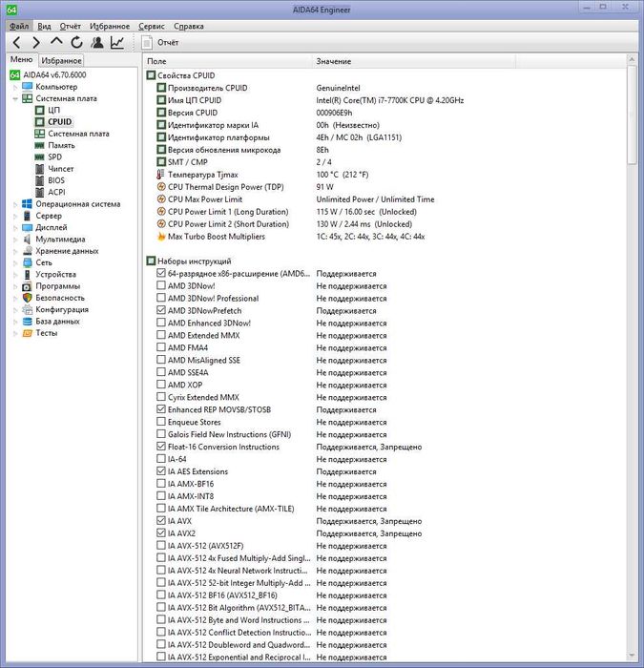Screen dimensions: 644x668
Task: Expand the Устройства tree node arrow
Action: pyautogui.click(x=15, y=275)
